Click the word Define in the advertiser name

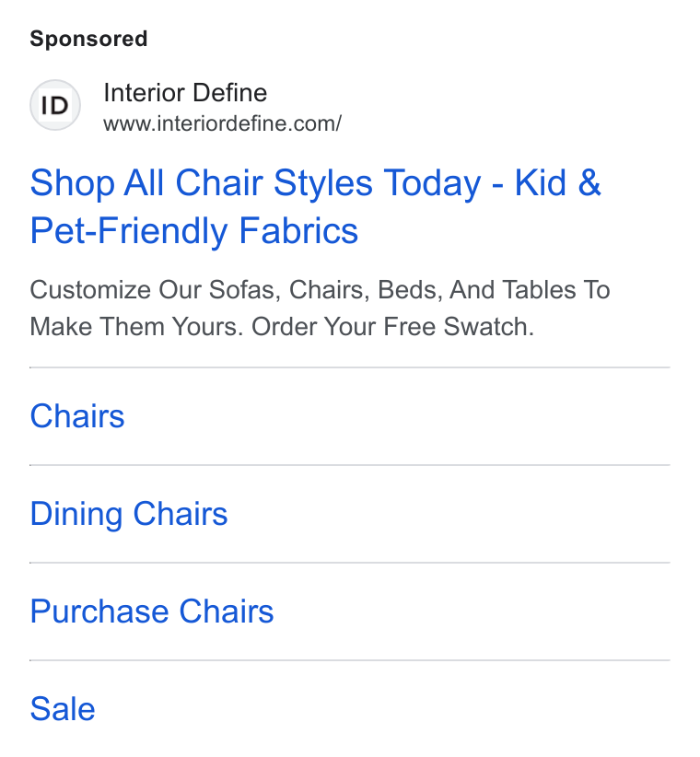(229, 93)
